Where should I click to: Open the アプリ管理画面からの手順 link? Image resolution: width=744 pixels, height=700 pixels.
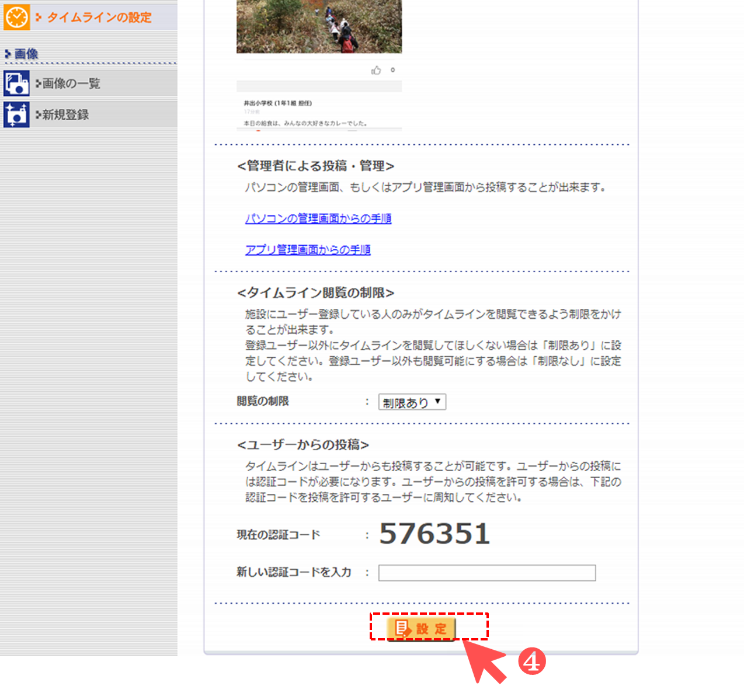pos(308,250)
